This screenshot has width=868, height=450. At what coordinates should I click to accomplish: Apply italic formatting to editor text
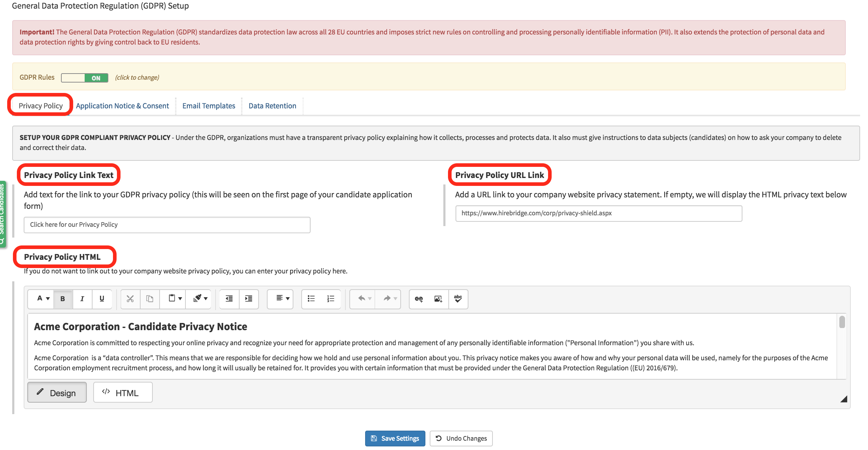click(82, 299)
